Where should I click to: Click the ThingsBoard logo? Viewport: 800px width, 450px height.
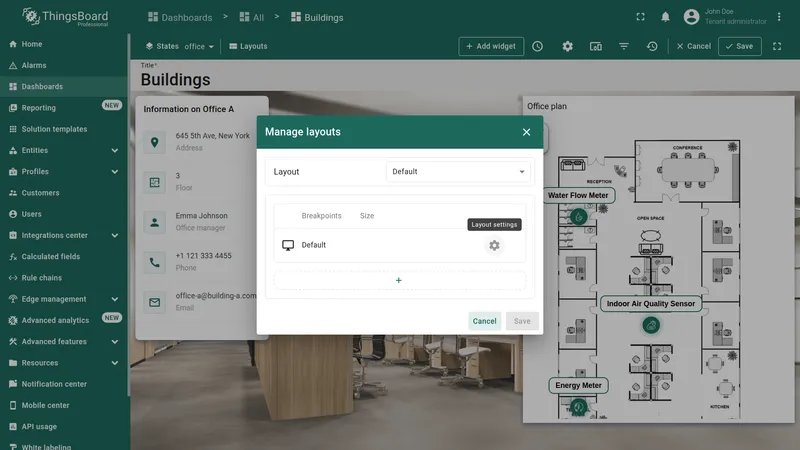point(65,17)
